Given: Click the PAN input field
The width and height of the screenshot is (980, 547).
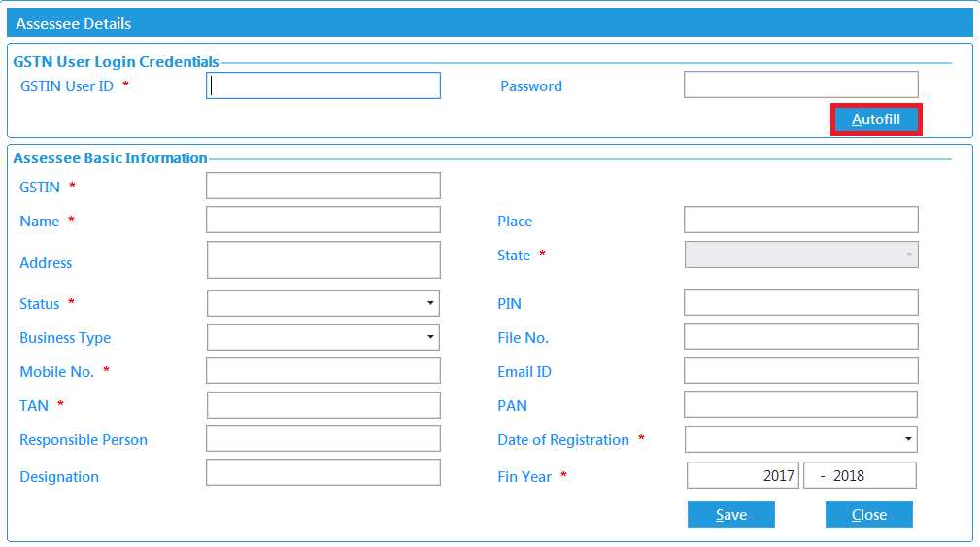Looking at the screenshot, I should pos(800,404).
